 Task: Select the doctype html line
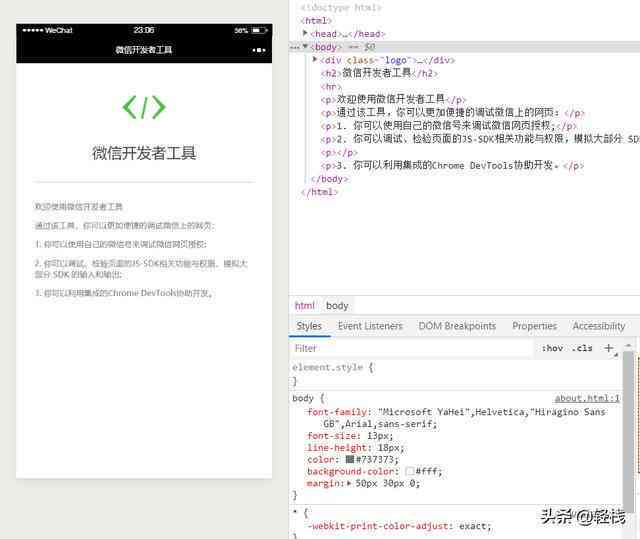341,8
